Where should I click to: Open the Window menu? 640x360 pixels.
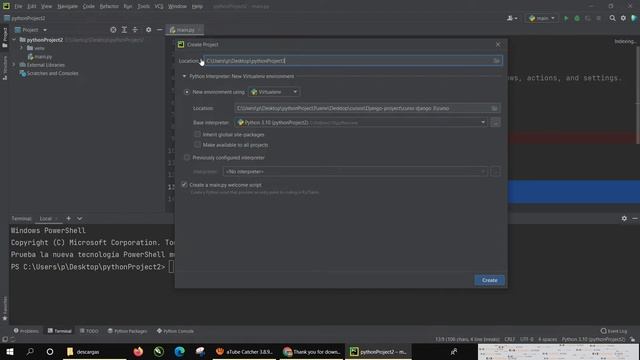(177, 7)
